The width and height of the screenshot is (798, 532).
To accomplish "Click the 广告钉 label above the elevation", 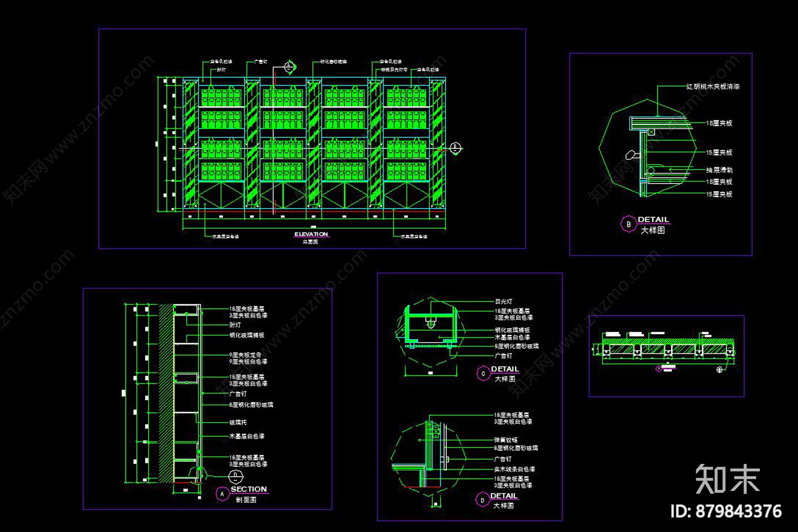I will coord(261,62).
